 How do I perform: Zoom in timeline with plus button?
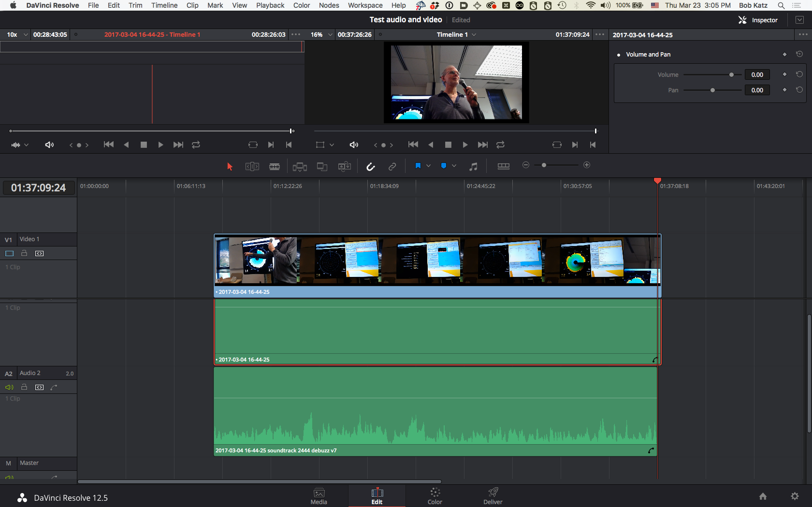587,165
